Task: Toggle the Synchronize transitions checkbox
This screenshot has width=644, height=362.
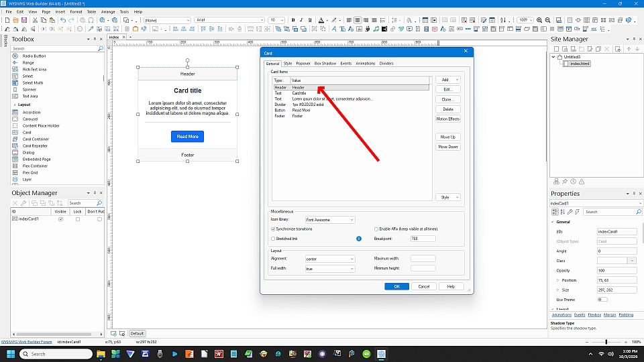Action: point(273,229)
